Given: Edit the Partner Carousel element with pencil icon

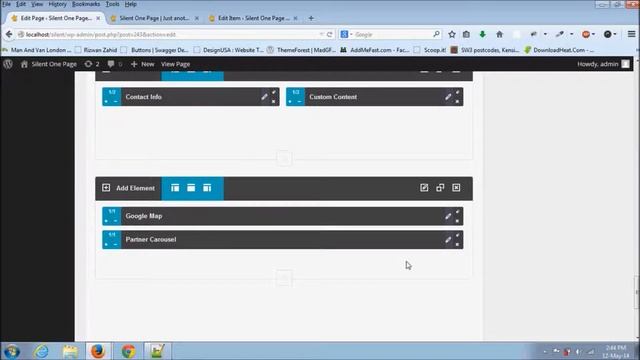Looking at the screenshot, I should click(x=448, y=240).
